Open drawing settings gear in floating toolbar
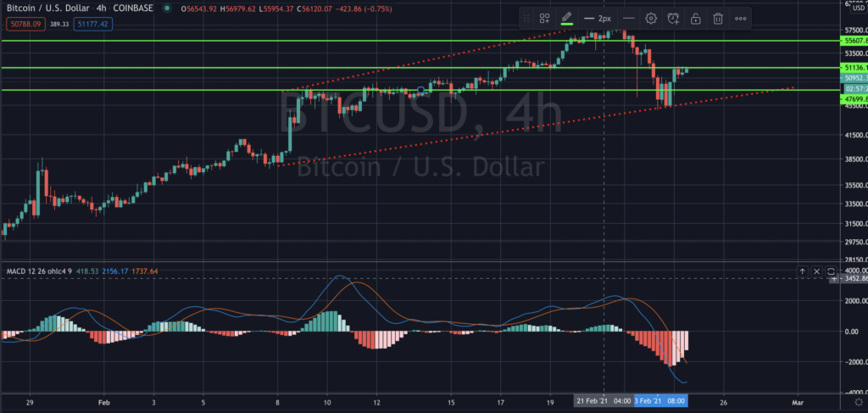The height and width of the screenshot is (413, 868). (651, 19)
